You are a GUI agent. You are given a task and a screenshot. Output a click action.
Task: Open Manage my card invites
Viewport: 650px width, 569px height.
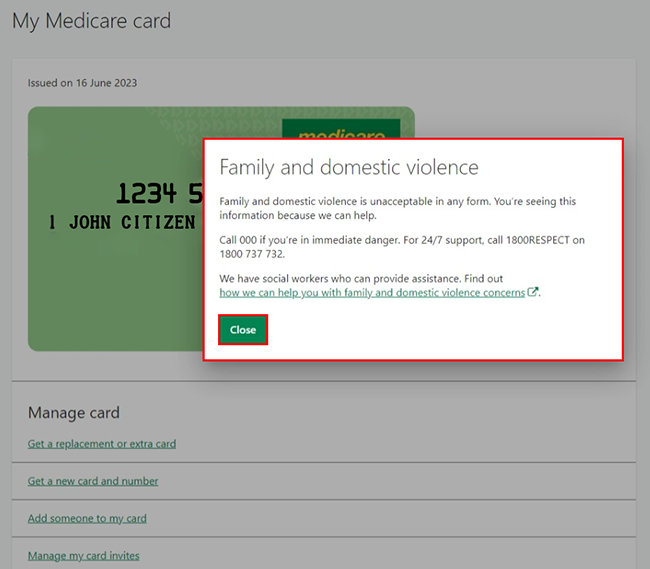pyautogui.click(x=83, y=556)
